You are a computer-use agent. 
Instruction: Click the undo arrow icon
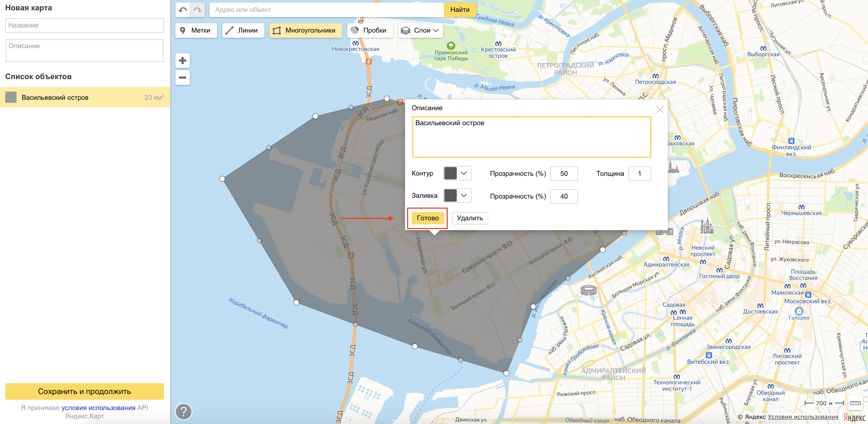tap(183, 10)
